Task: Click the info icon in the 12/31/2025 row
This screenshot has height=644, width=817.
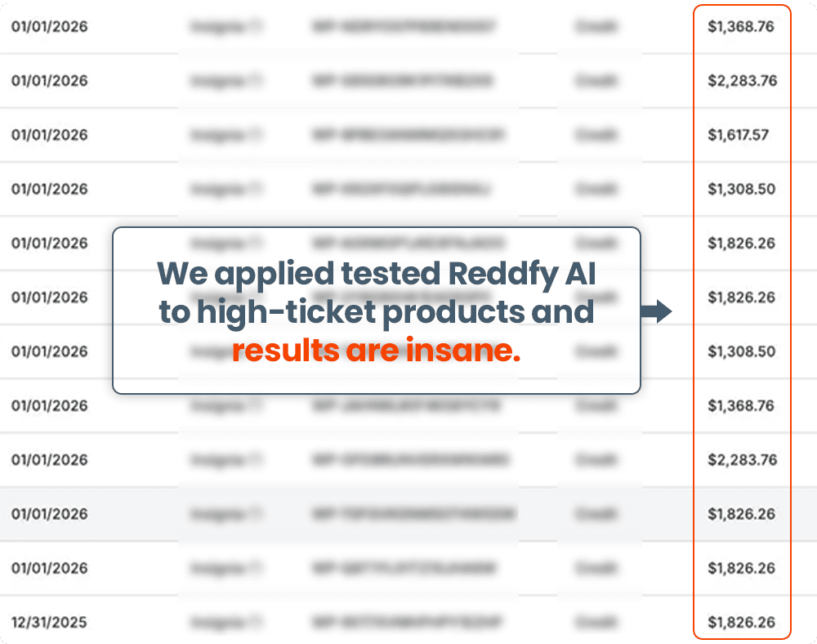Action: pyautogui.click(x=255, y=622)
